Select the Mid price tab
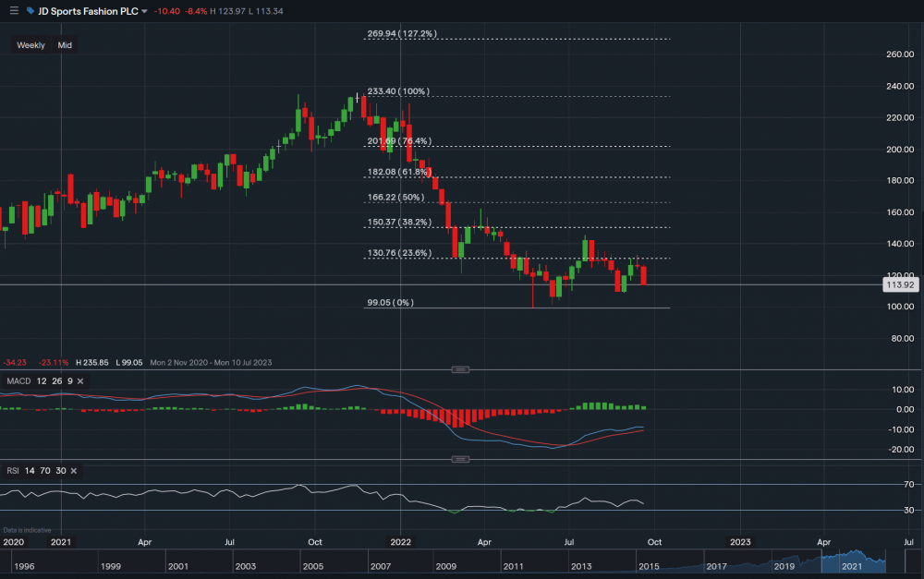 (65, 44)
